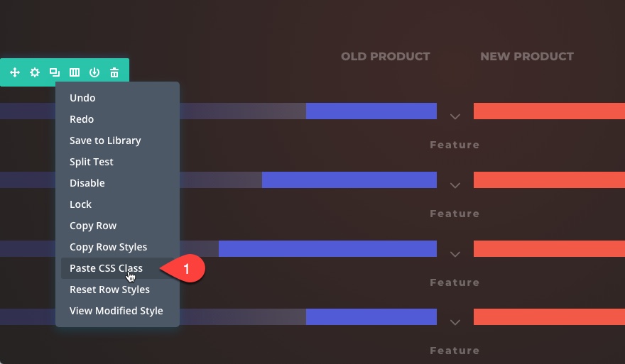Choose Split Test from the menu
Viewport: 625px width, 364px height.
coord(92,162)
